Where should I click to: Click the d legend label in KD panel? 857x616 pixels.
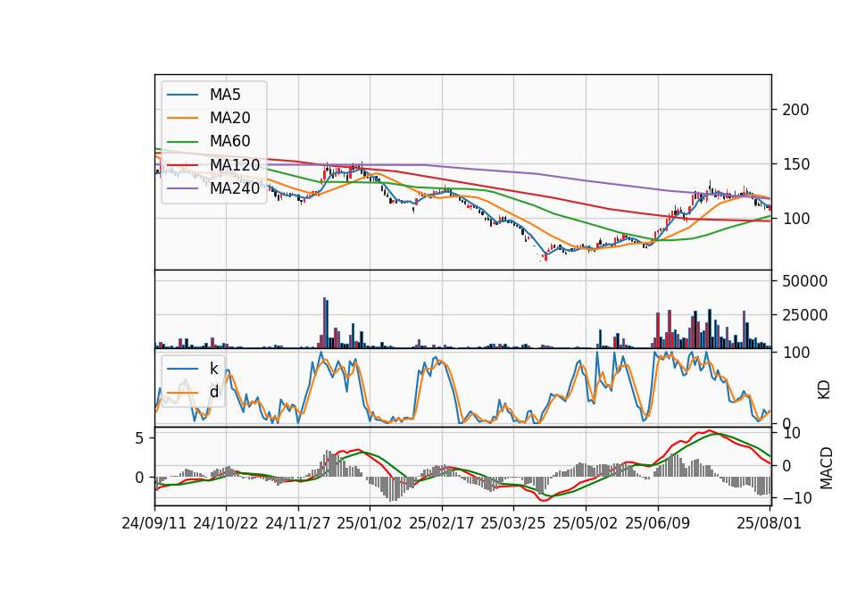[x=214, y=392]
